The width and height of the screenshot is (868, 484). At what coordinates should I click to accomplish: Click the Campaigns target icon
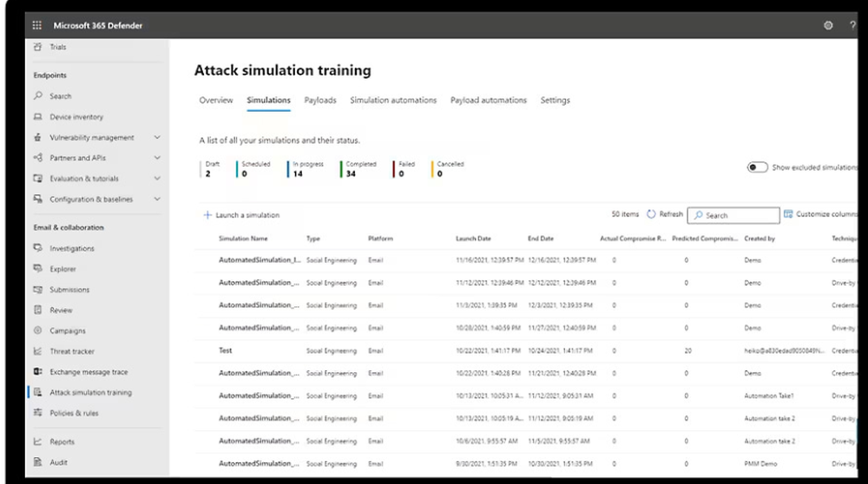[37, 330]
